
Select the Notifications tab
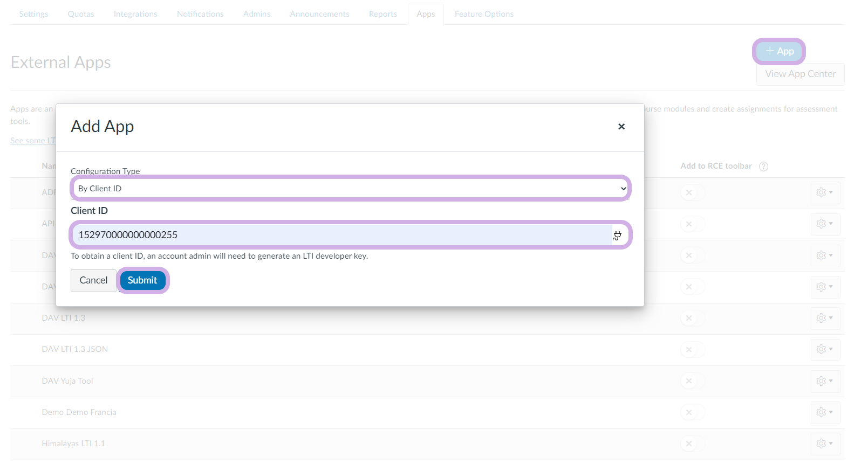[200, 14]
